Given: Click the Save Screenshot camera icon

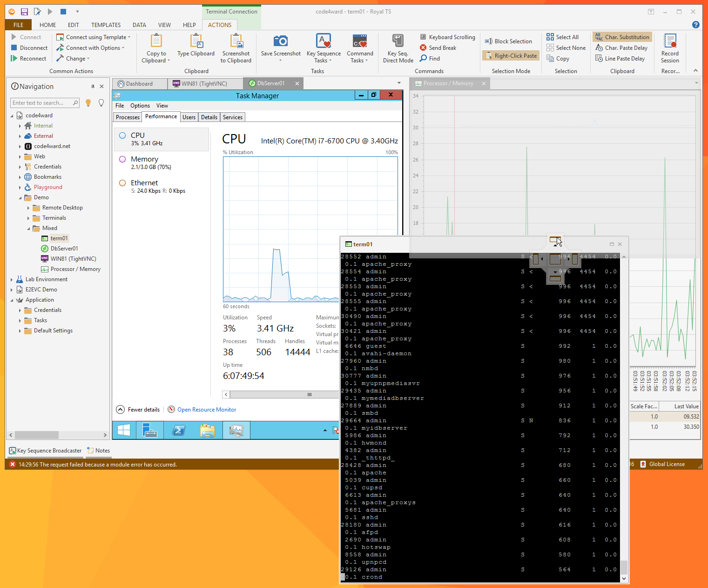Looking at the screenshot, I should tap(280, 41).
